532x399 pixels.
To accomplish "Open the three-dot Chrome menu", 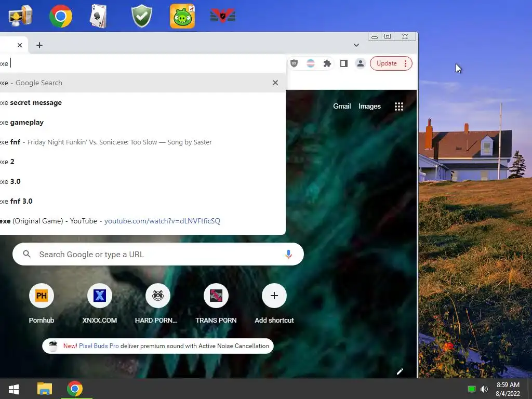I will (405, 63).
